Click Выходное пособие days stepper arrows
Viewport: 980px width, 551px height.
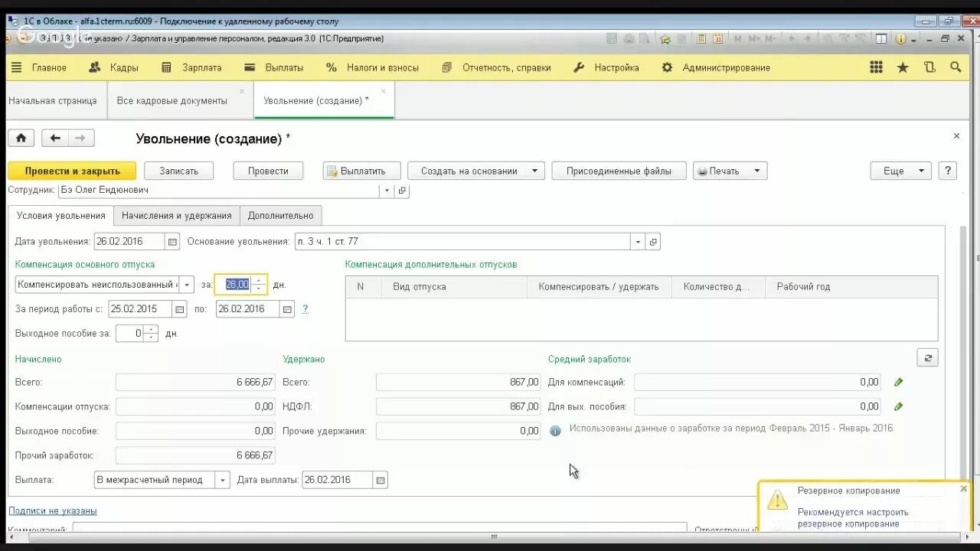coord(151,334)
